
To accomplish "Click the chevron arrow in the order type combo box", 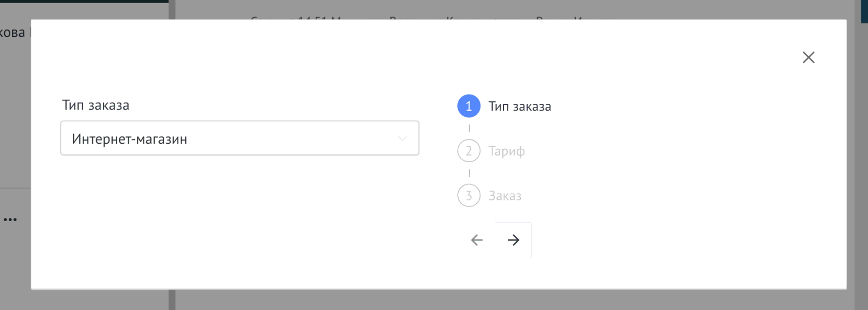I will (x=402, y=138).
